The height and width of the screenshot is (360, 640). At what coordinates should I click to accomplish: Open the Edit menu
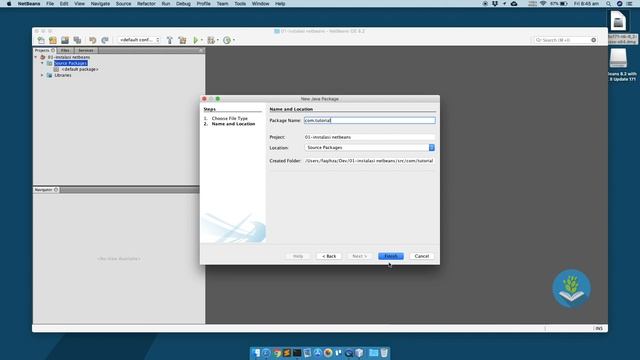tap(64, 4)
